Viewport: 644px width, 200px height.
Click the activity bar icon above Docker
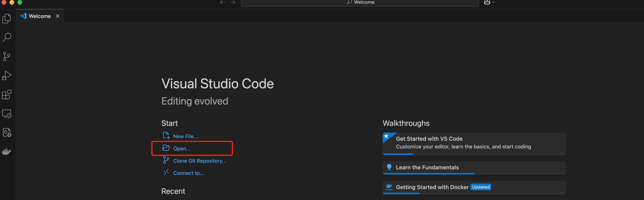click(x=7, y=132)
